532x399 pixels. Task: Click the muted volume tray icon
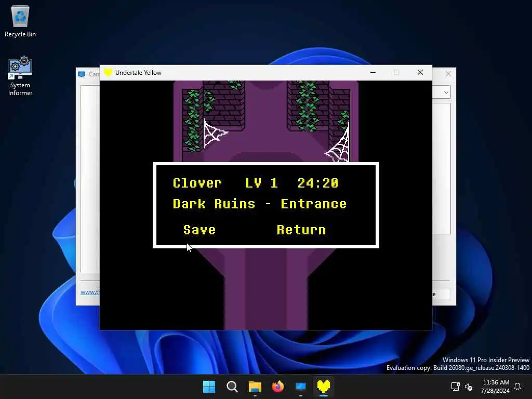(x=469, y=387)
